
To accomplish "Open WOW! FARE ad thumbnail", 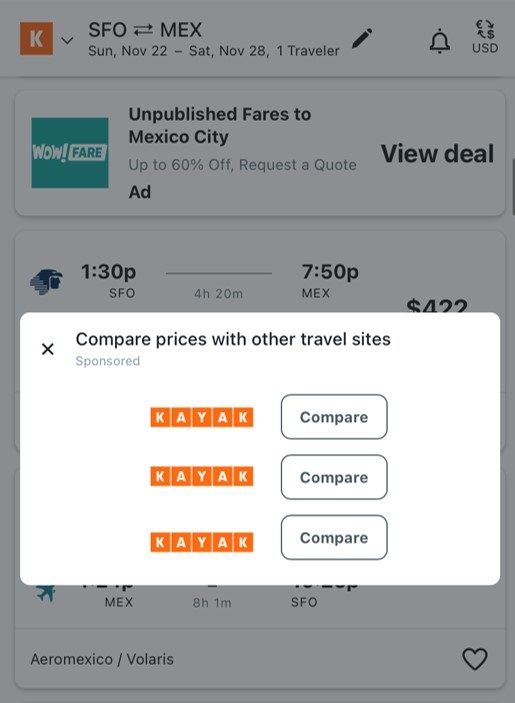I will point(70,153).
